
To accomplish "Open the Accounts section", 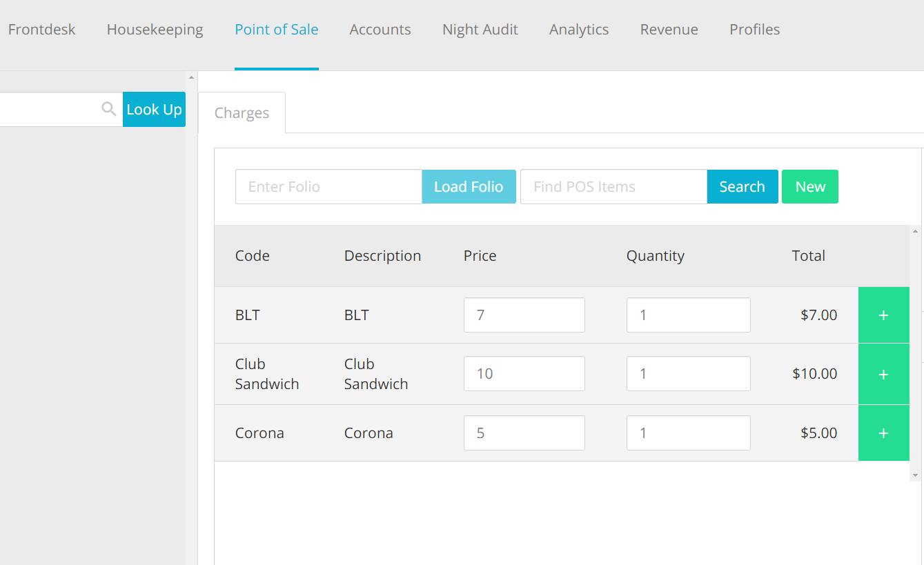I will pos(380,30).
